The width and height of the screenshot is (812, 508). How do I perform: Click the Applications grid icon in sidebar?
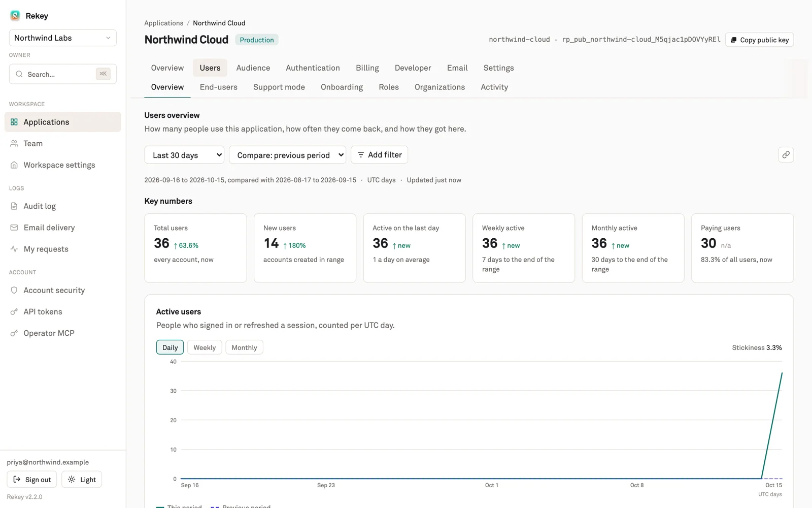pos(14,122)
